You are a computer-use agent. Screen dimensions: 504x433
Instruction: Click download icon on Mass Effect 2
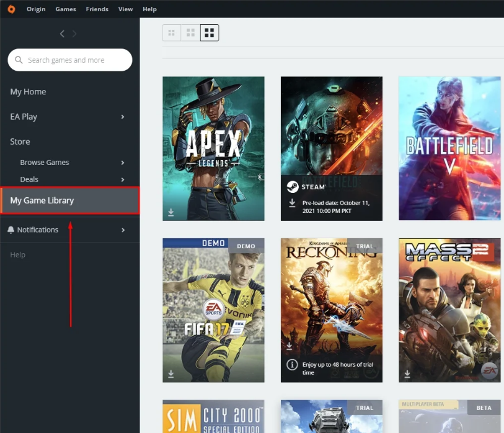407,374
